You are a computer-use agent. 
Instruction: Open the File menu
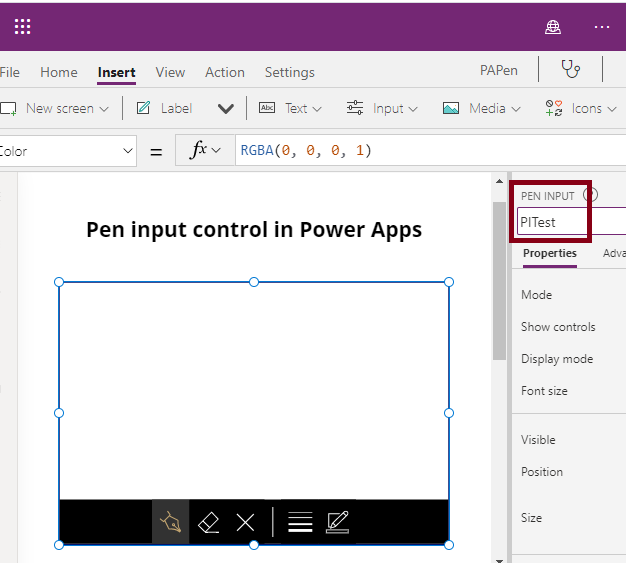point(10,72)
